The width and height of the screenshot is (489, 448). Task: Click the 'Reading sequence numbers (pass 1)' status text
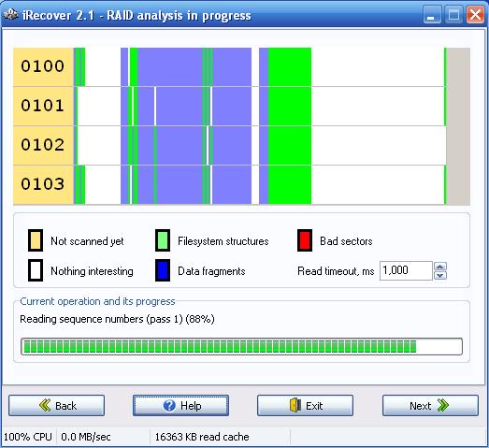pos(117,320)
